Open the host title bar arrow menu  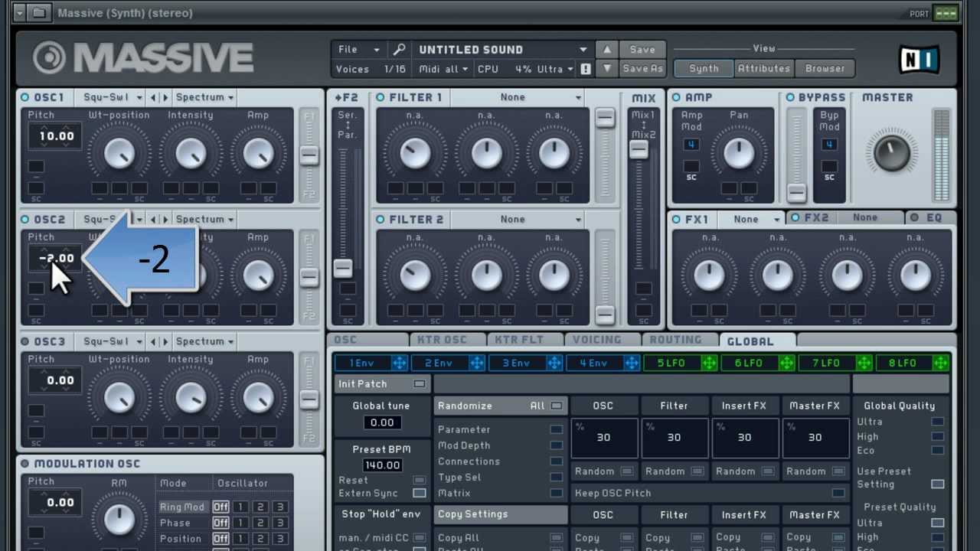20,13
